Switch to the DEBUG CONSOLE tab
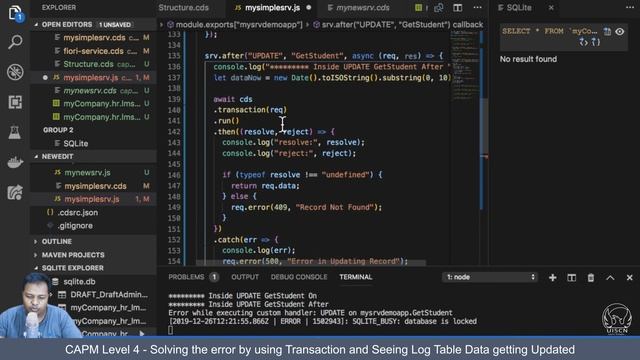The width and height of the screenshot is (640, 360). (299, 277)
